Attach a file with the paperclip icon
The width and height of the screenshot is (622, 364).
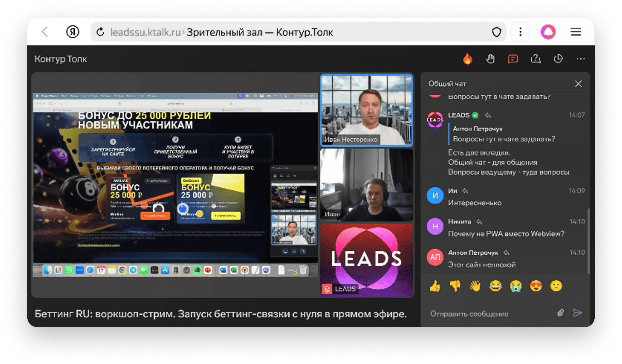(561, 313)
